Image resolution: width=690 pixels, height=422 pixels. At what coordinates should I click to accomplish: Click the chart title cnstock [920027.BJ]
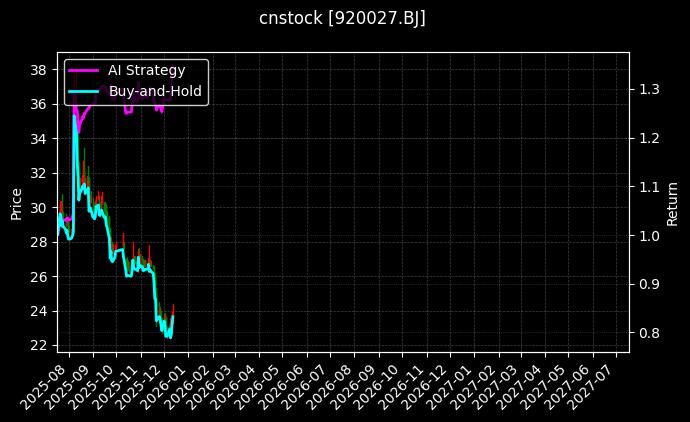[343, 19]
